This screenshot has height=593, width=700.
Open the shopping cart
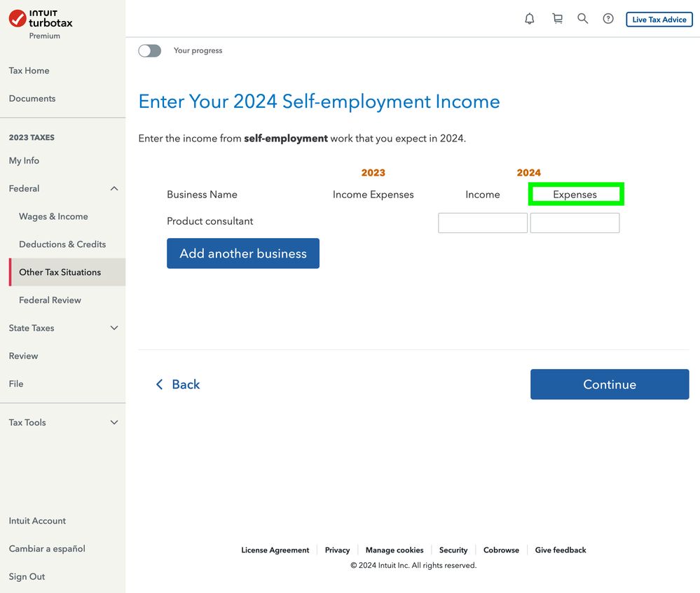(x=557, y=19)
